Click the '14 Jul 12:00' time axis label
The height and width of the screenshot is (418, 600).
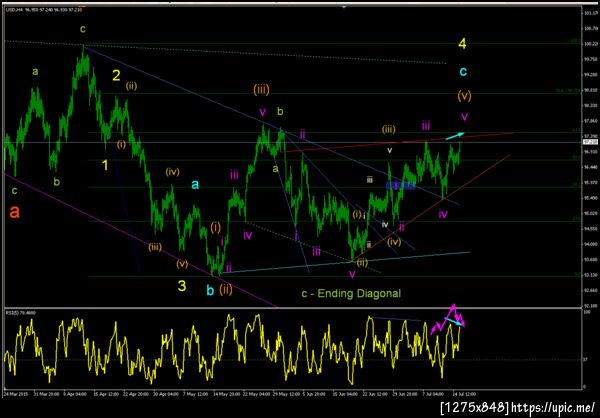pyautogui.click(x=464, y=394)
